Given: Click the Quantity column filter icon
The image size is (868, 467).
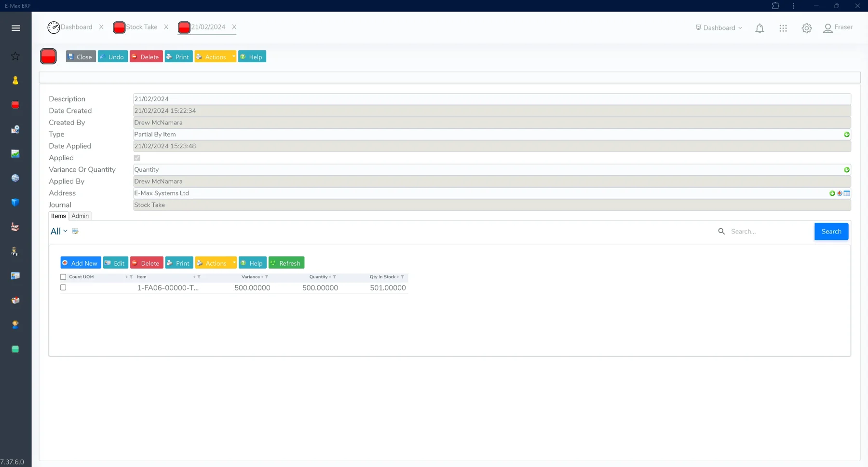Looking at the screenshot, I should pos(335,277).
